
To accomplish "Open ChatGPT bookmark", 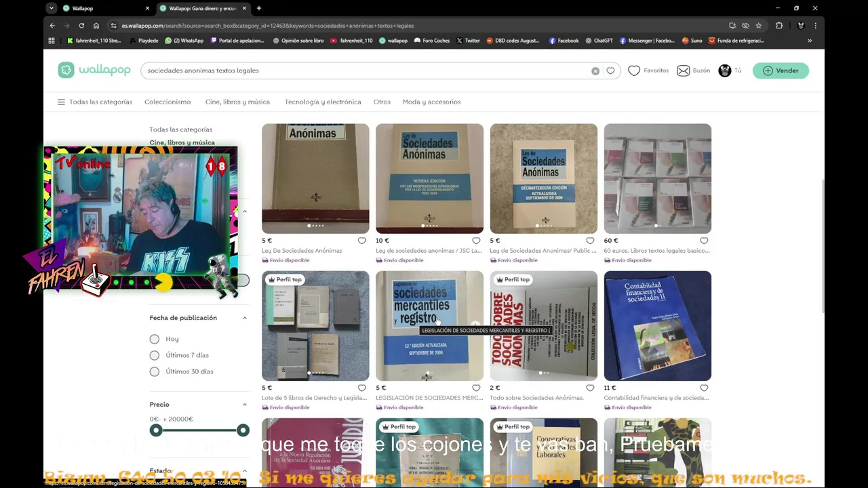I will pyautogui.click(x=599, y=41).
